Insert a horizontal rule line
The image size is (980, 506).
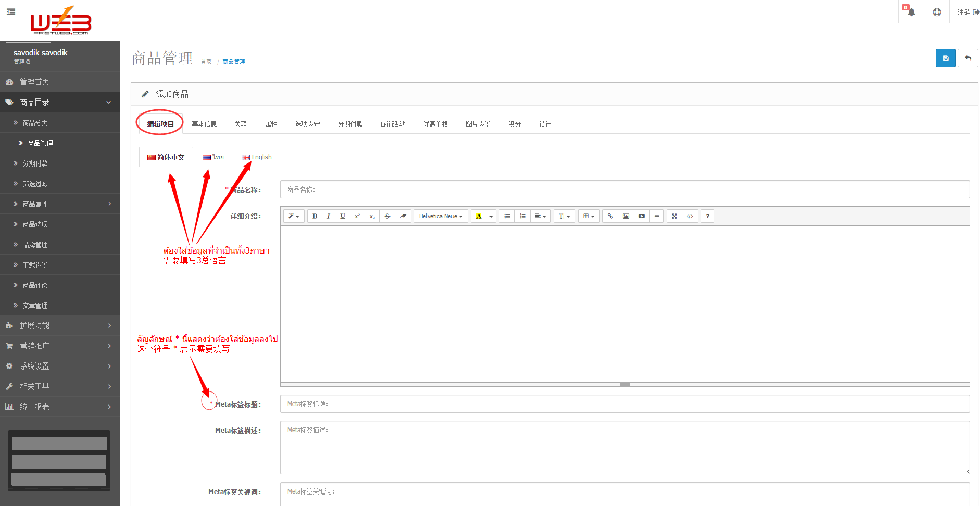(x=657, y=216)
